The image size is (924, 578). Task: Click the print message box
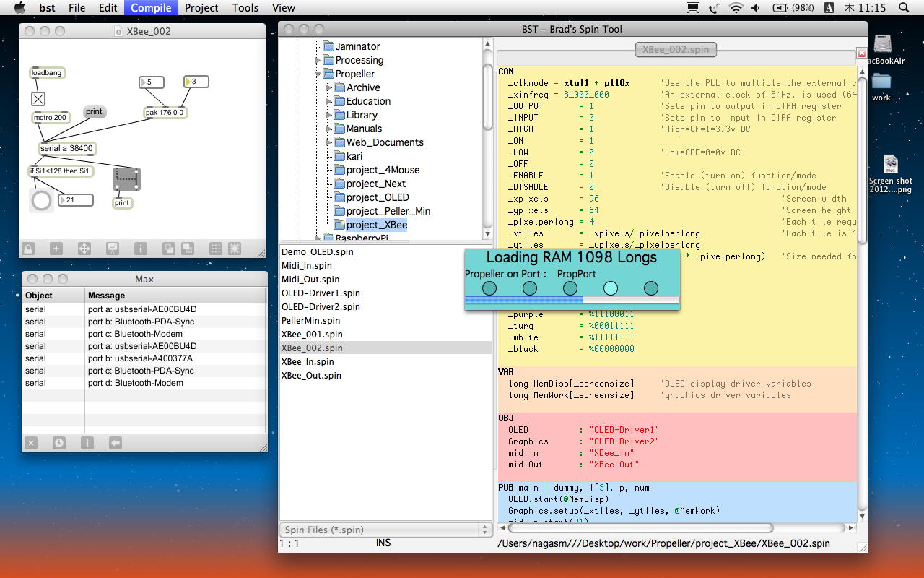point(94,112)
